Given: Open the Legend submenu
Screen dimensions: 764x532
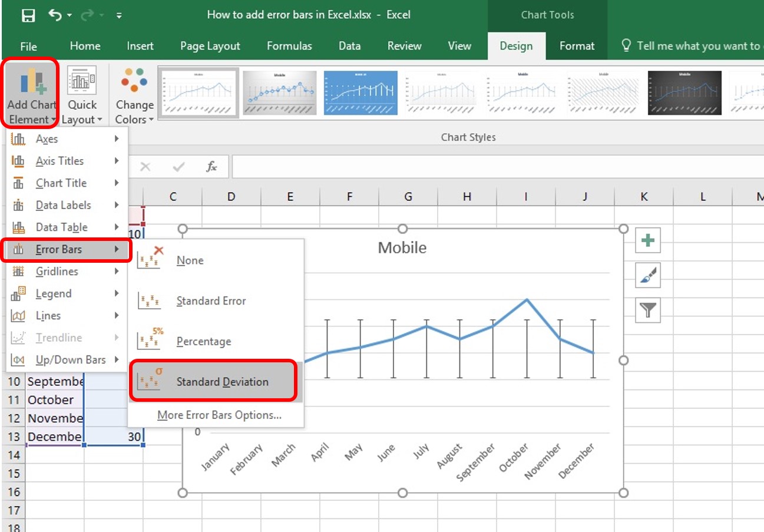Looking at the screenshot, I should 67,293.
